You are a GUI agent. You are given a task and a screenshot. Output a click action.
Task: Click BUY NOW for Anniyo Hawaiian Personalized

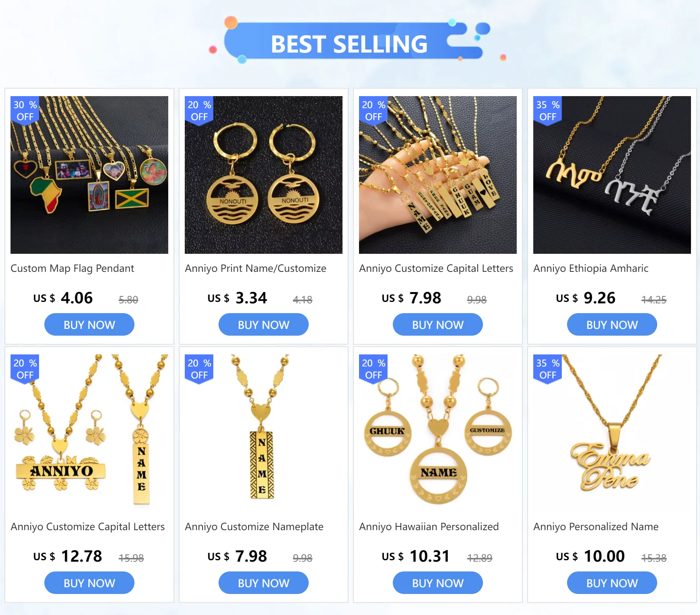[x=438, y=583]
